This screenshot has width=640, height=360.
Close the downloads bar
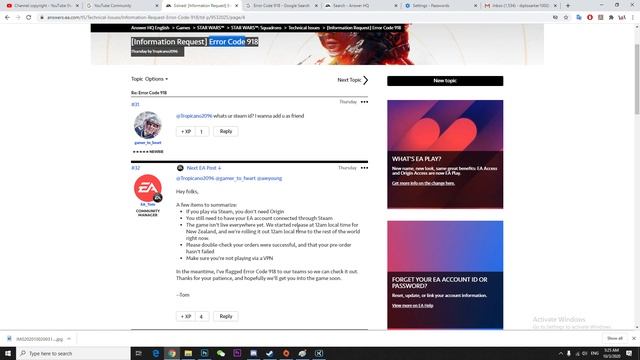(633, 338)
